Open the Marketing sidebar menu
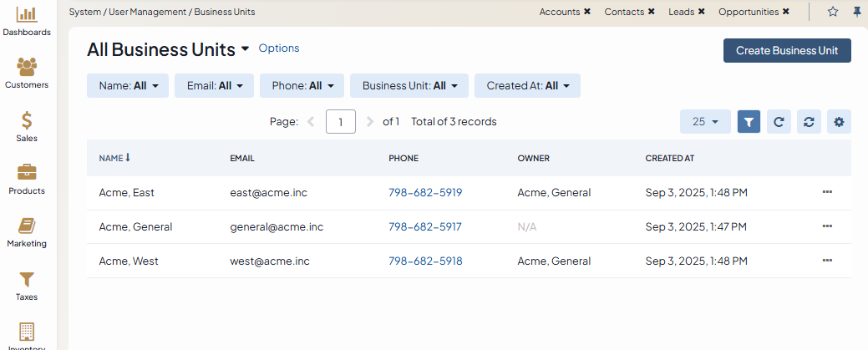This screenshot has width=868, height=350. click(27, 231)
